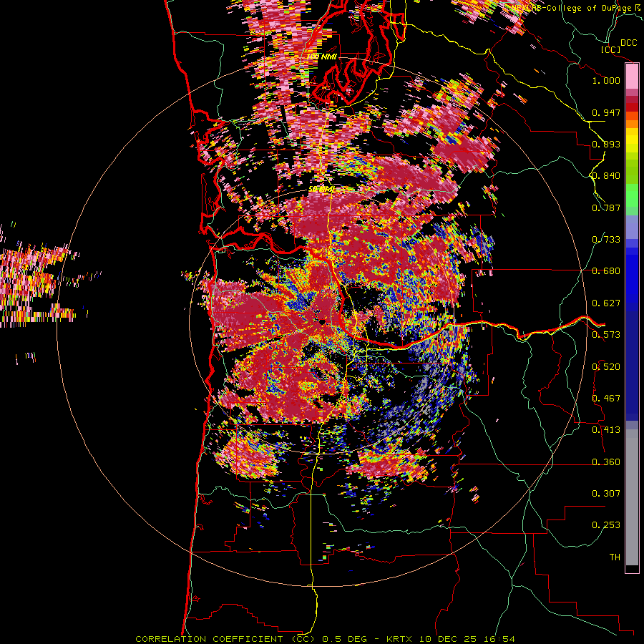The height and width of the screenshot is (644, 644).
Task: Click the 100 NMI range ring label
Action: (323, 57)
